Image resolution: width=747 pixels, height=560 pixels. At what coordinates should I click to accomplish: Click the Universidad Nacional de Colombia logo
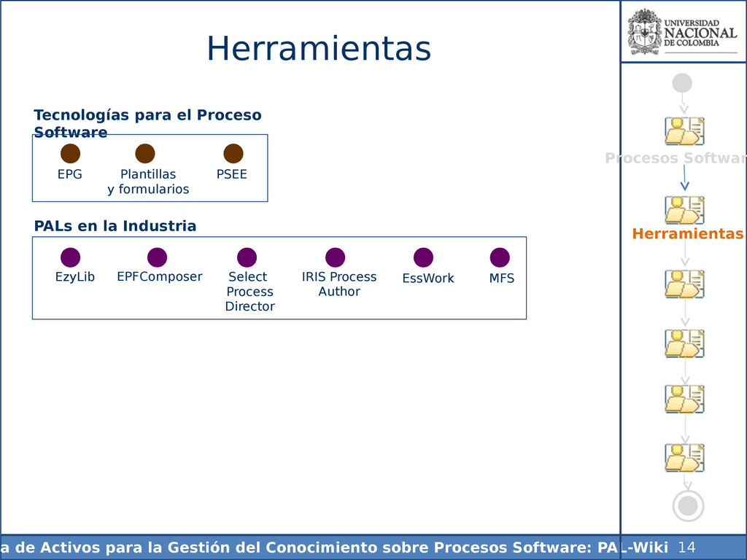pos(682,32)
